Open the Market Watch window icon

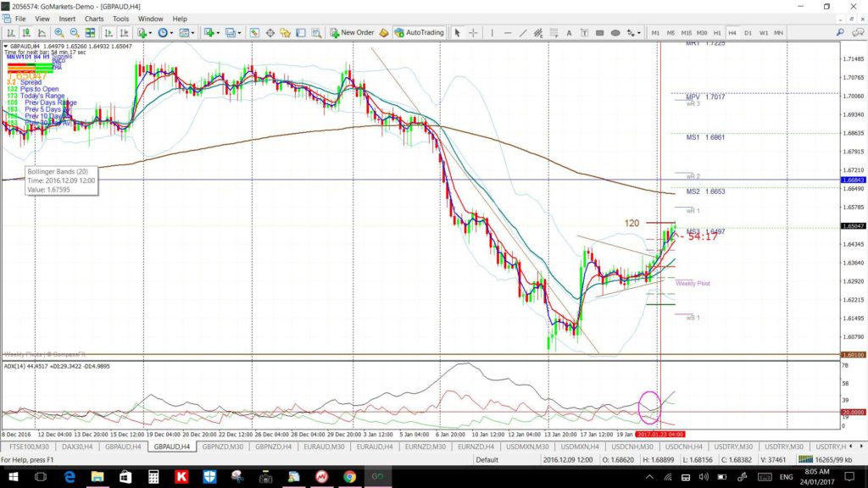pos(254,33)
